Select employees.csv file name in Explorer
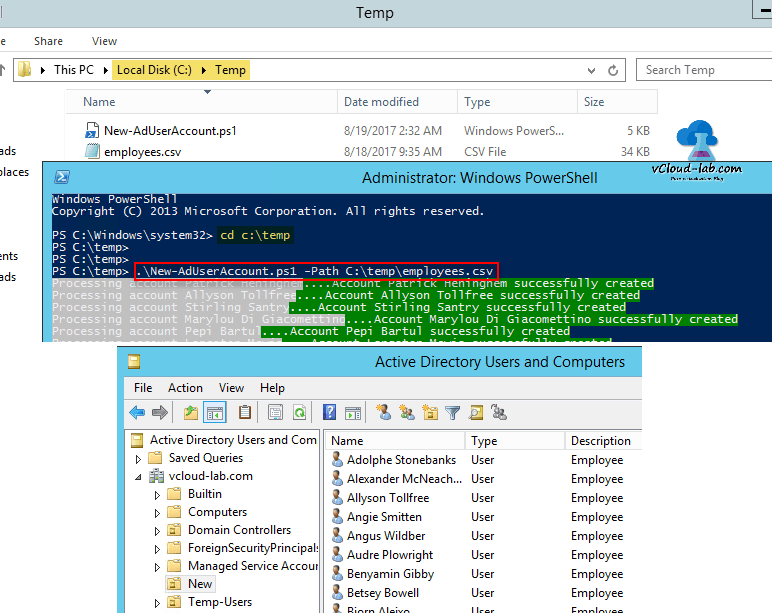772x613 pixels. tap(142, 152)
